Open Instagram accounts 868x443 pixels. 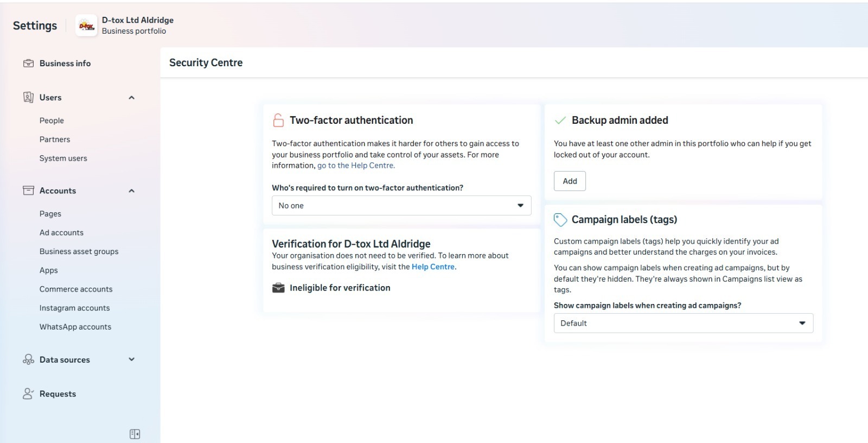point(74,308)
